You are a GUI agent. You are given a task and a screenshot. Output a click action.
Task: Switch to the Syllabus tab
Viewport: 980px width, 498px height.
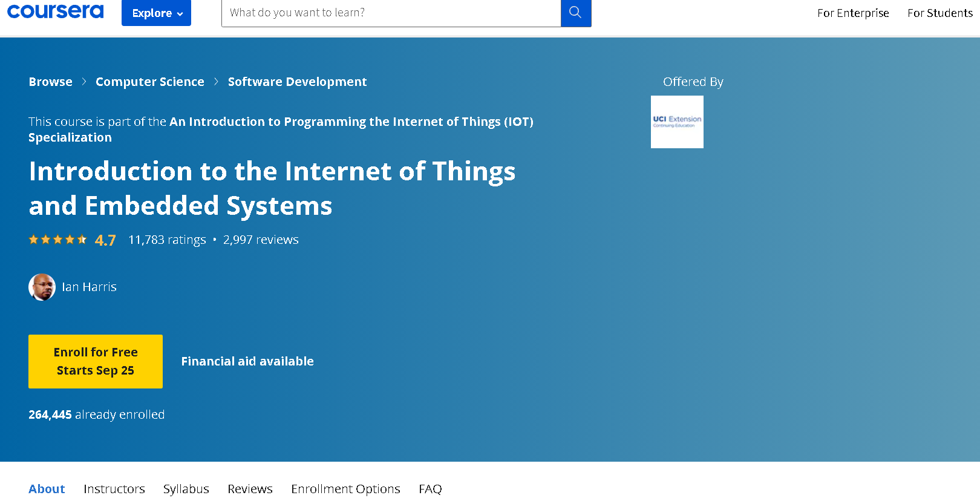pyautogui.click(x=186, y=489)
